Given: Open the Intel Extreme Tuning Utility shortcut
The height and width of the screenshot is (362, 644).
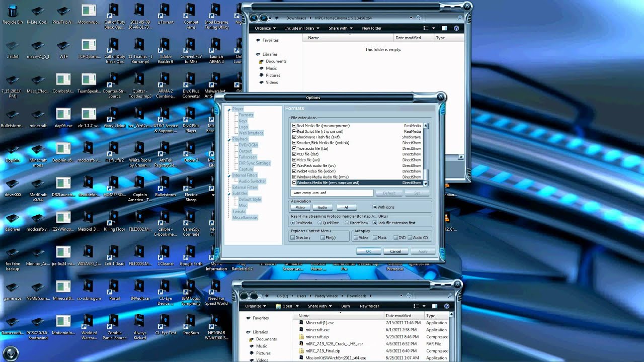Looking at the screenshot, I should (216, 16).
